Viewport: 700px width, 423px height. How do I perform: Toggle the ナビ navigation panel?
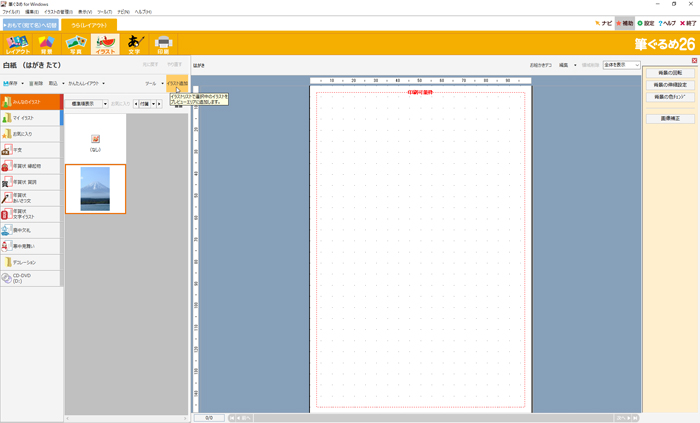point(603,22)
